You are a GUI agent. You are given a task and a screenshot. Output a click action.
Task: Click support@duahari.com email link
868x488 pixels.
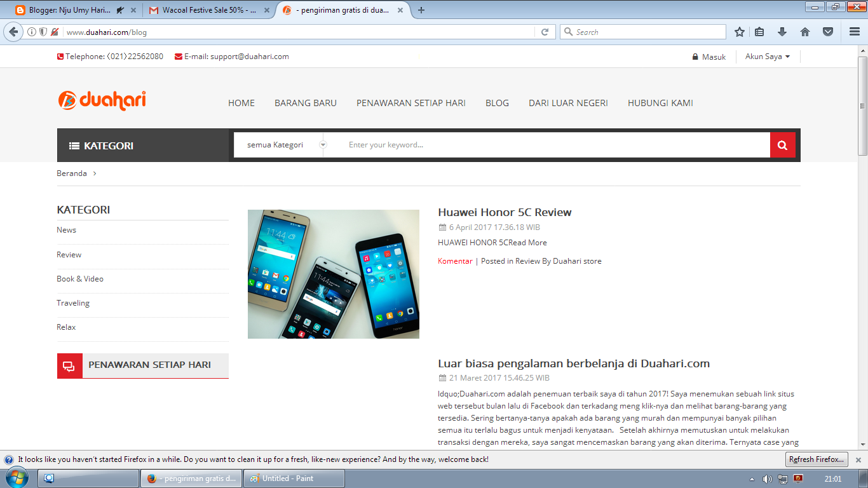point(250,57)
